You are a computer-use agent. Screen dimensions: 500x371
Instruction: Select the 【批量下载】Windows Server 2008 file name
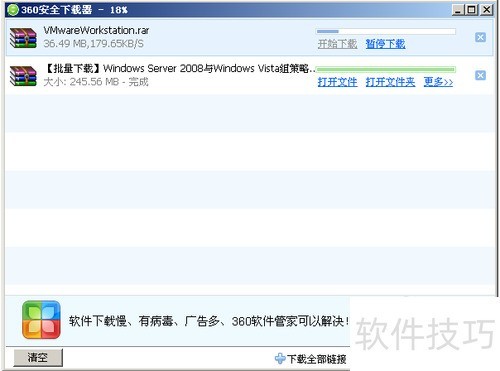(179, 68)
